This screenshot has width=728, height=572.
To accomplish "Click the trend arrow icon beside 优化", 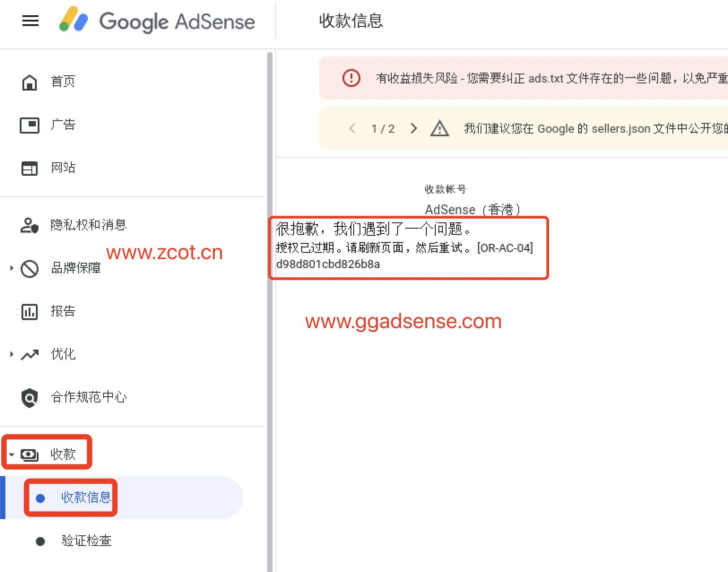I will (x=30, y=355).
